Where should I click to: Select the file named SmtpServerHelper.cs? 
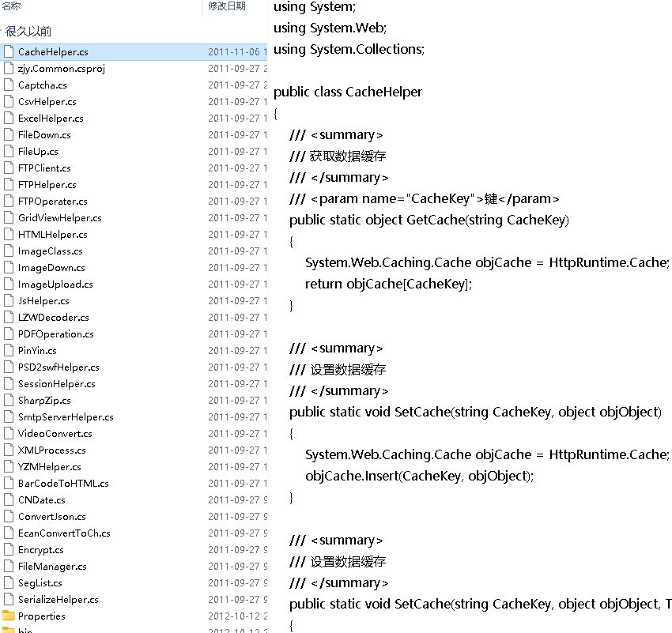pos(66,417)
